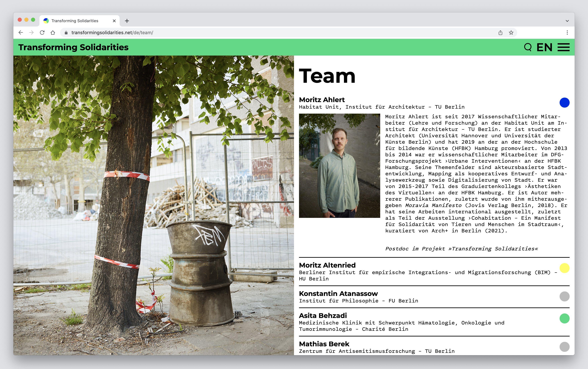The width and height of the screenshot is (588, 369).
Task: Click the Transforming Solidarities site title
Action: point(73,47)
